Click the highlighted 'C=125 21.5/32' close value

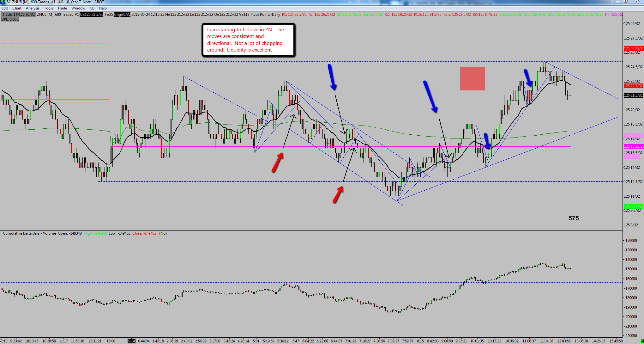(92, 15)
